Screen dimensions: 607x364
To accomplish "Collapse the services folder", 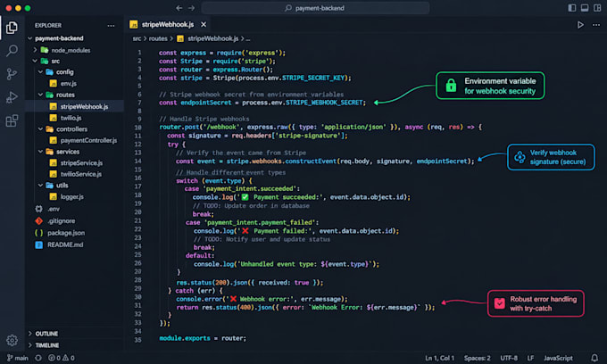I will 40,152.
